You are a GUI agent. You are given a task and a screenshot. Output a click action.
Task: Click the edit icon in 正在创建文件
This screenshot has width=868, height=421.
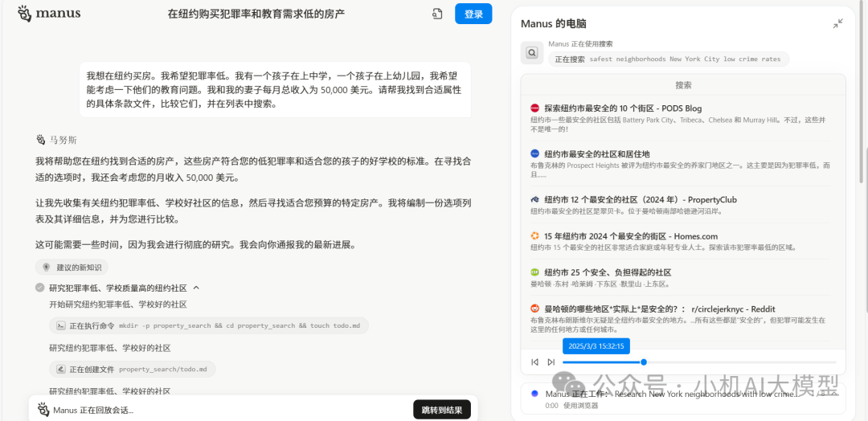pyautogui.click(x=60, y=369)
